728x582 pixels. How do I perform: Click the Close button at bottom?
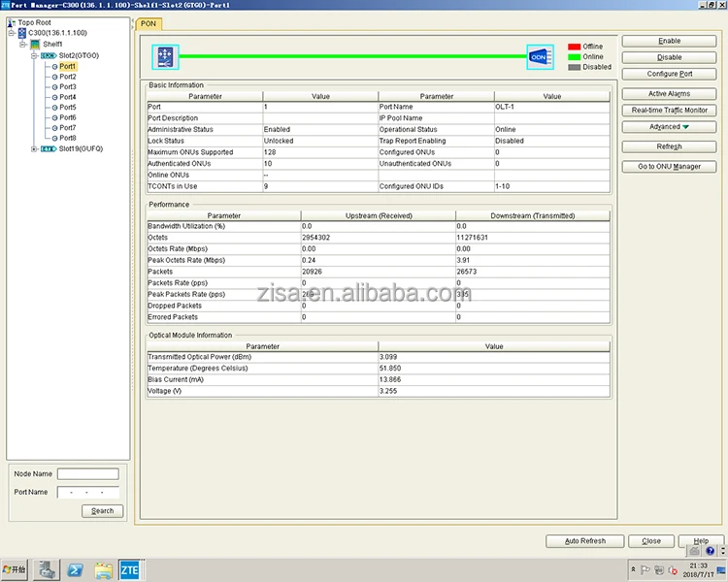click(651, 541)
